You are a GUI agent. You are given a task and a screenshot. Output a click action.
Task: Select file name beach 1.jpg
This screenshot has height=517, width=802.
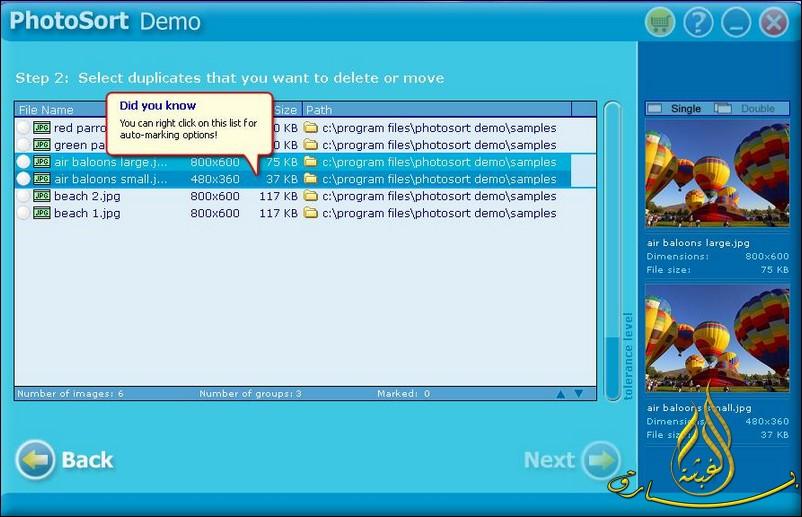[x=87, y=213]
